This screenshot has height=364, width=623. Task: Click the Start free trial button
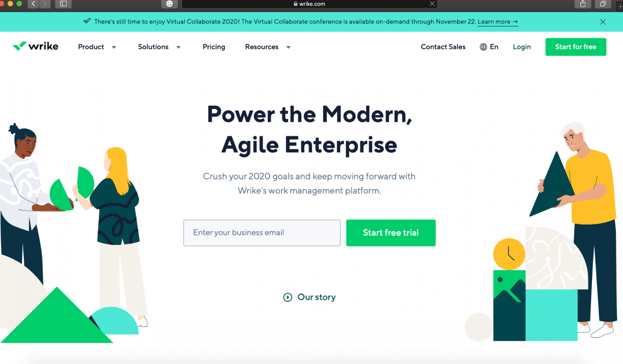pos(391,232)
